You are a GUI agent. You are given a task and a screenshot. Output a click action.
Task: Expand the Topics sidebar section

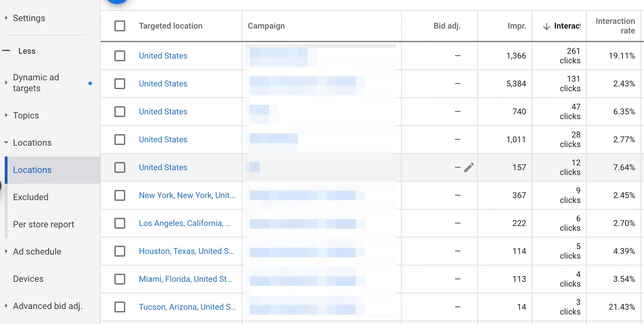coord(6,115)
